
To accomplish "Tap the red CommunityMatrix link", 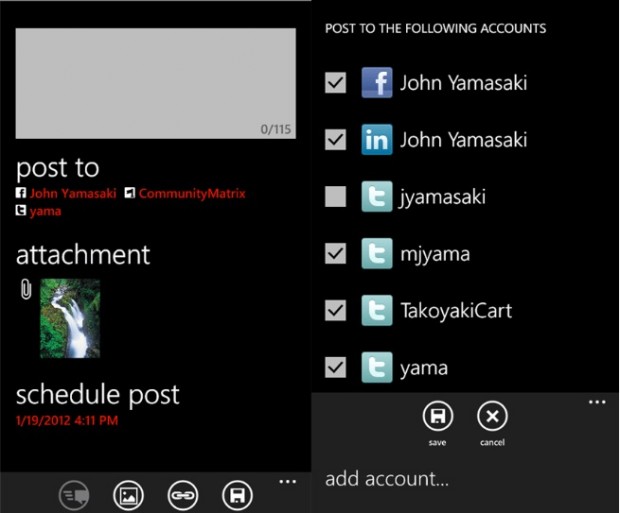I will [192, 193].
